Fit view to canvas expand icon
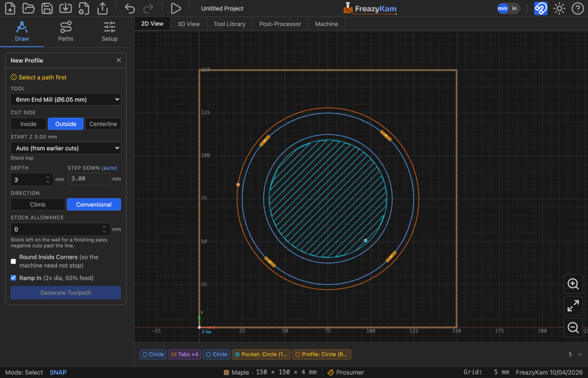The height and width of the screenshot is (378, 588). tap(573, 306)
